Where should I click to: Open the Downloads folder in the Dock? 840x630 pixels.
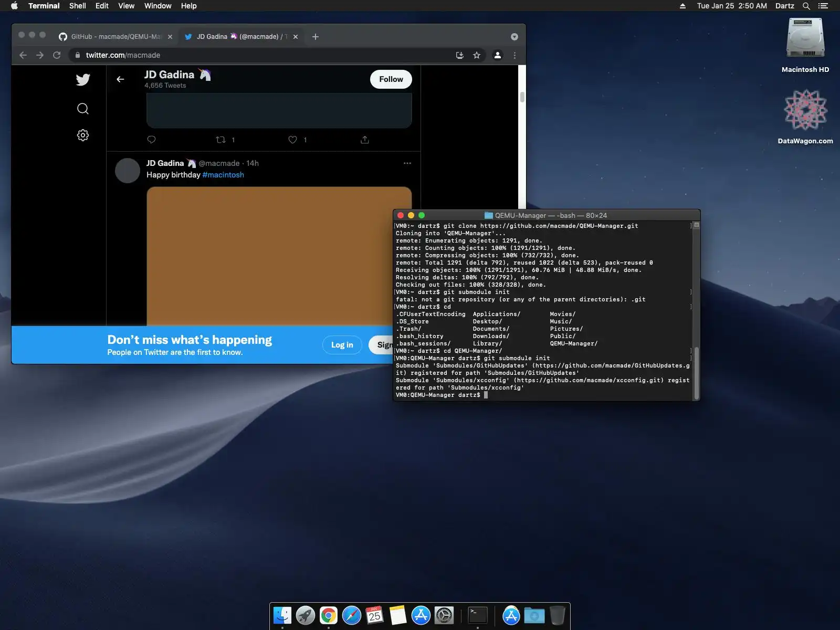534,615
